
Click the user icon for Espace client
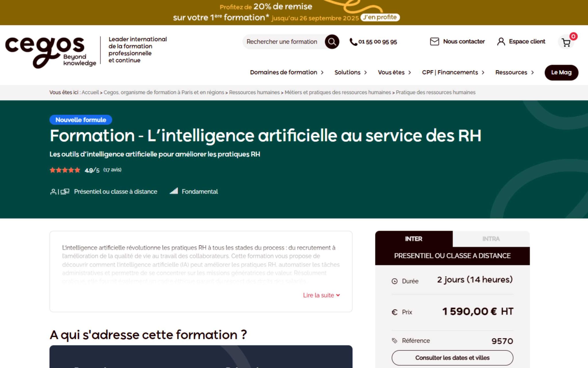point(501,42)
